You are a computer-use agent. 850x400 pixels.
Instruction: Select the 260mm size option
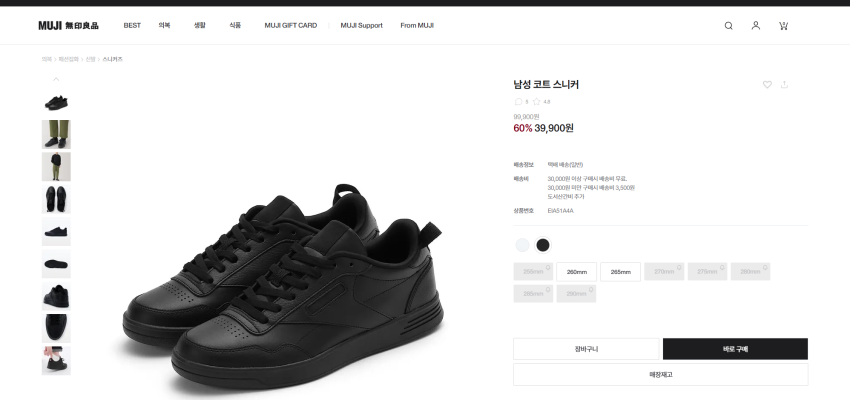click(576, 271)
